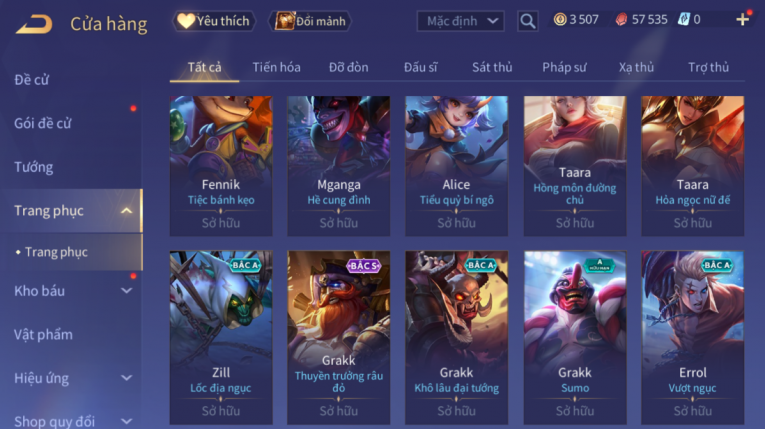Open Grakk Sumo skin card
This screenshot has height=429, width=765.
point(575,337)
